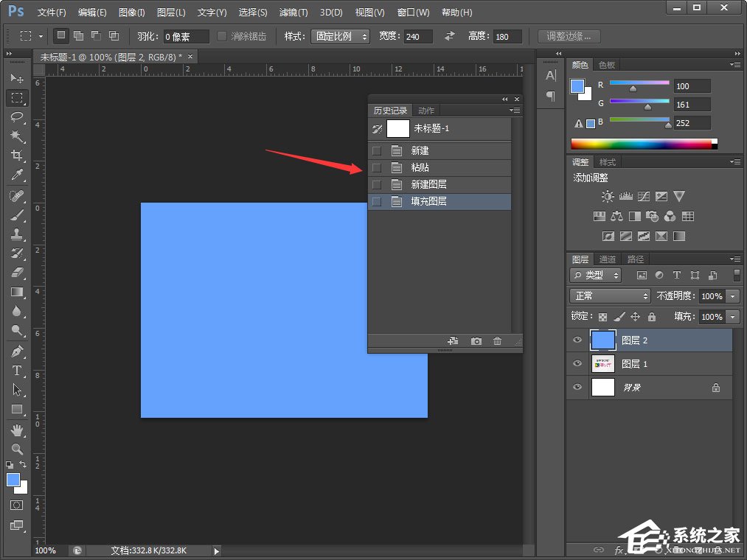Pick a color from the spectrum bar
The image size is (747, 560).
tap(640, 144)
